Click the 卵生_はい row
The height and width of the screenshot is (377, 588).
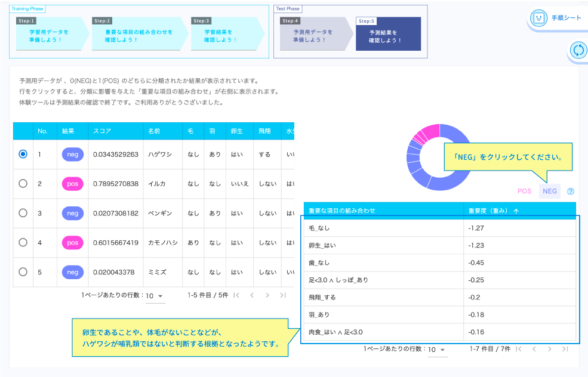pyautogui.click(x=439, y=245)
